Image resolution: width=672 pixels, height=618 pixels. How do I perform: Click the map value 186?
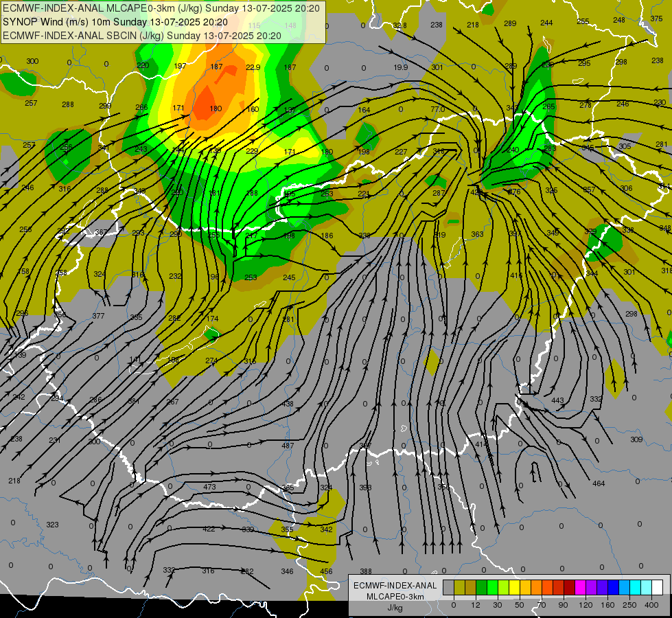[327, 236]
